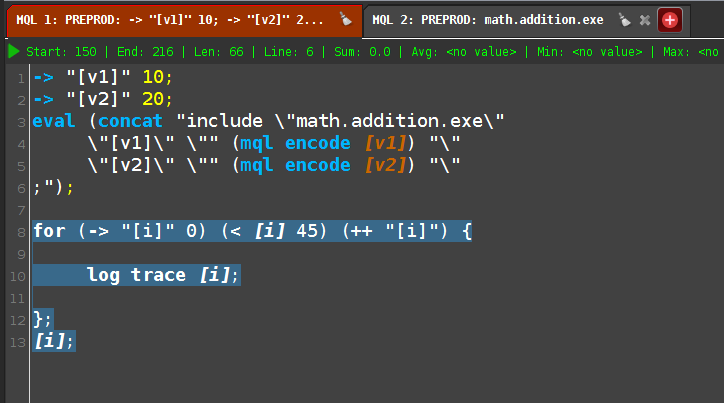
Task: Click the broom icon on MQL 1 tab
Action: [345, 19]
